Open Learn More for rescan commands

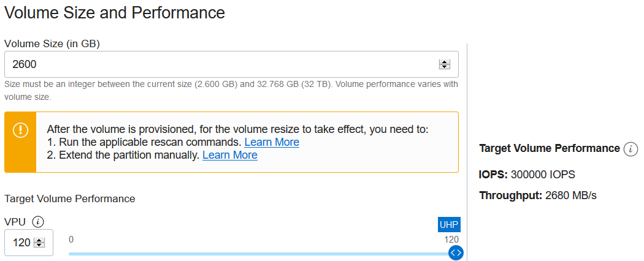[x=272, y=142]
